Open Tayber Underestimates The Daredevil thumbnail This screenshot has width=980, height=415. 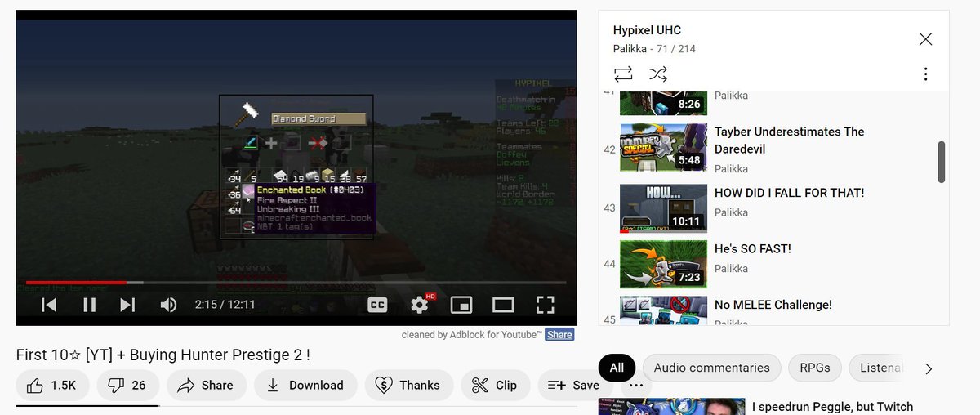tap(662, 147)
